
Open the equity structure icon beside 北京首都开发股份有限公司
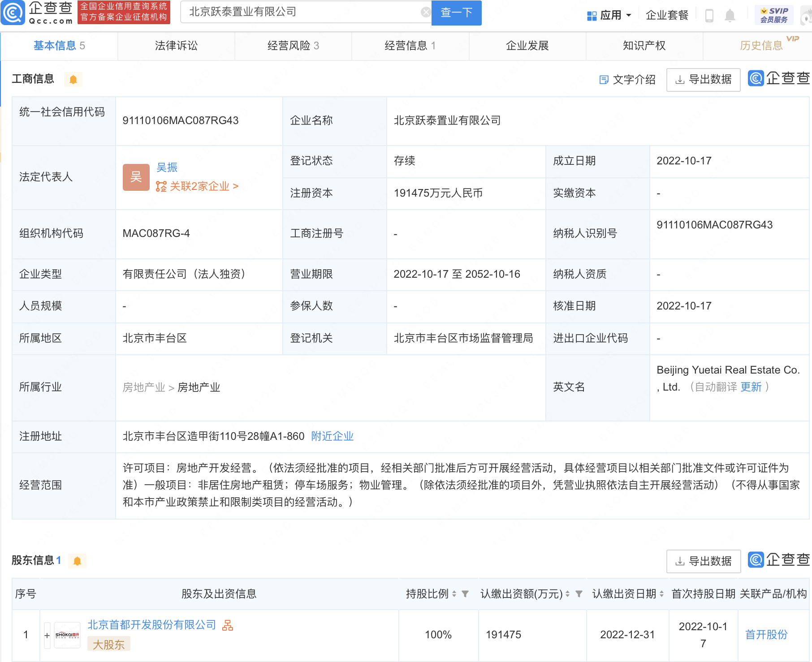[228, 625]
